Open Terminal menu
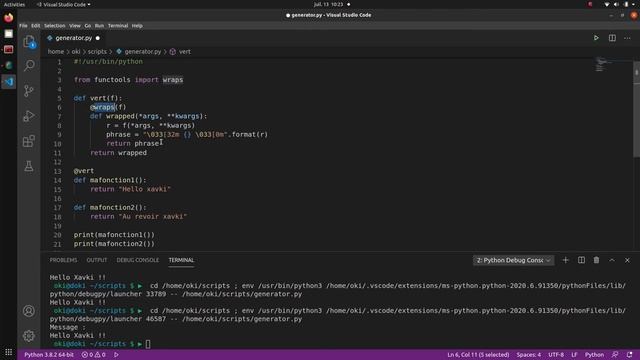 (x=118, y=26)
